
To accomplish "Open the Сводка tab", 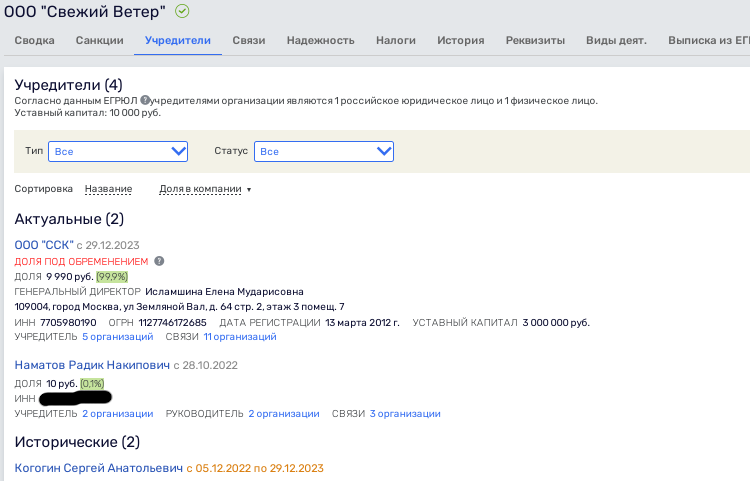I will 34,41.
